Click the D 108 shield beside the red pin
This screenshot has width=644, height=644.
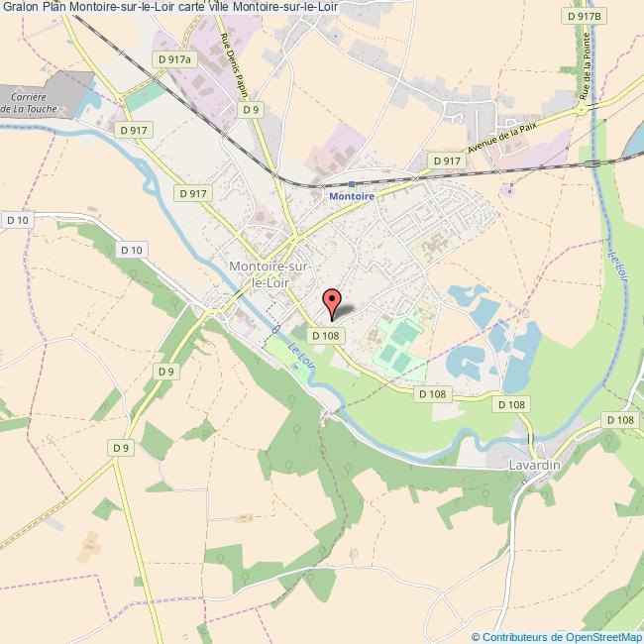(x=326, y=336)
